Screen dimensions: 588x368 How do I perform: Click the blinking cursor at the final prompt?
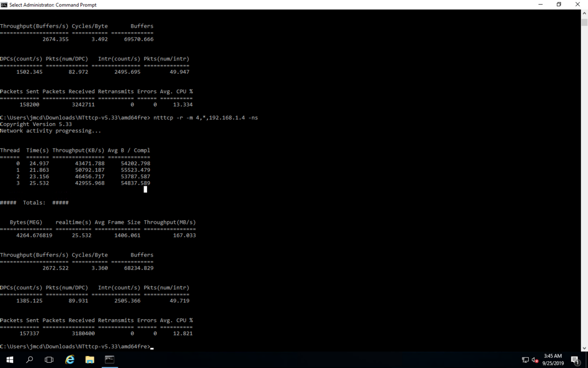coord(152,347)
